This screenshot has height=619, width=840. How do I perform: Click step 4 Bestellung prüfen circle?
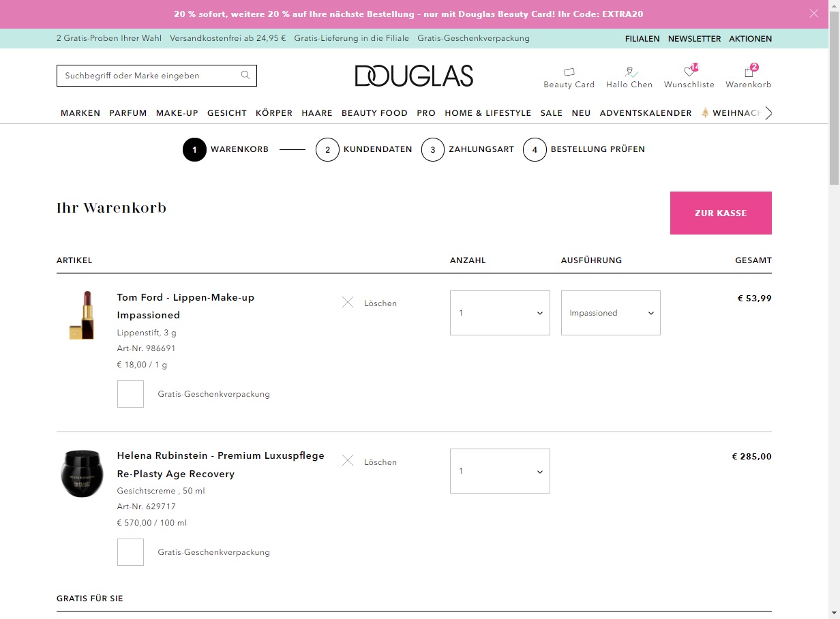[x=535, y=149]
